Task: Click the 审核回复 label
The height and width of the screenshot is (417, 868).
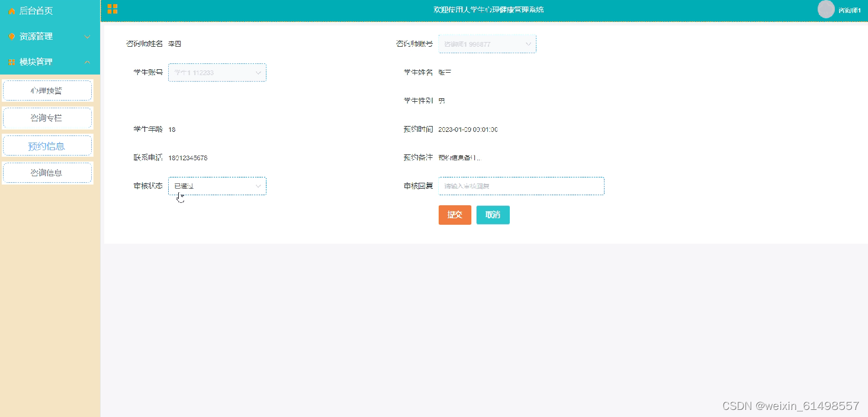Action: (418, 186)
